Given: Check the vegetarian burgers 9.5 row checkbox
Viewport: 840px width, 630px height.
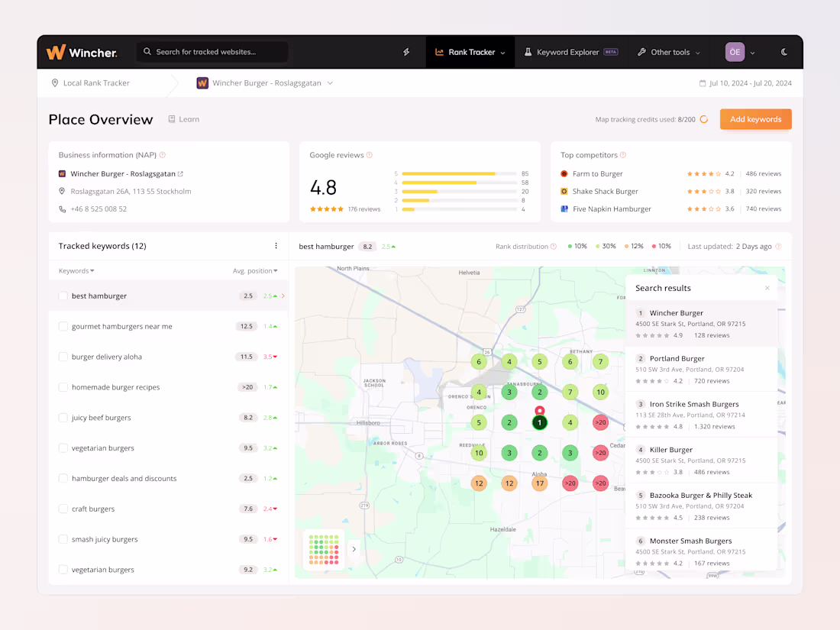Looking at the screenshot, I should click(x=63, y=447).
